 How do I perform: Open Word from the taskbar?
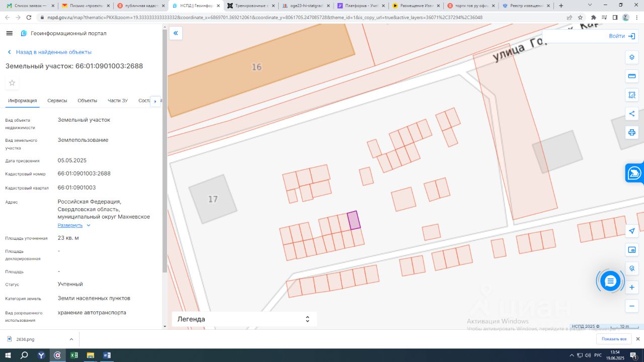tap(107, 355)
